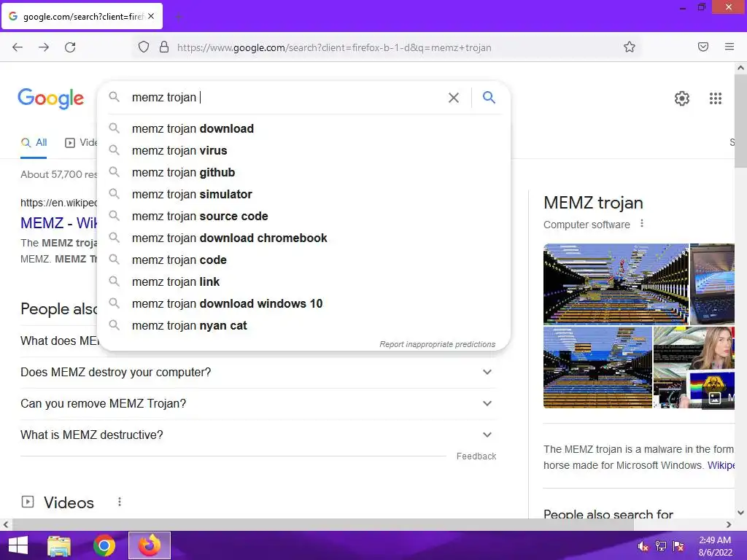Reload the page with the refresh icon
Viewport: 747px width, 560px height.
tap(70, 47)
